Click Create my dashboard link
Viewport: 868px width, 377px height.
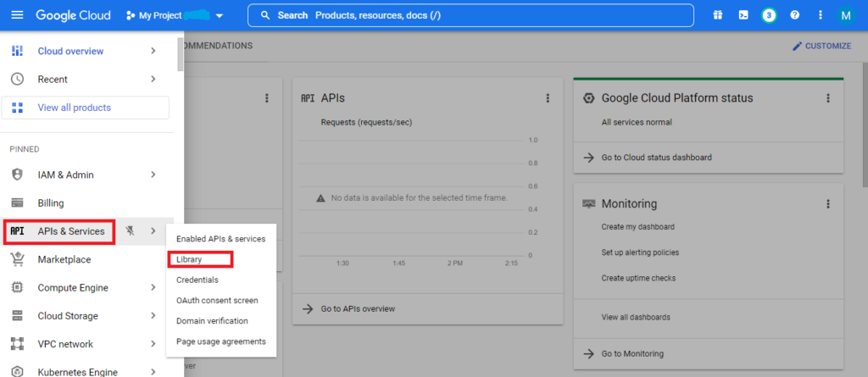pos(637,227)
